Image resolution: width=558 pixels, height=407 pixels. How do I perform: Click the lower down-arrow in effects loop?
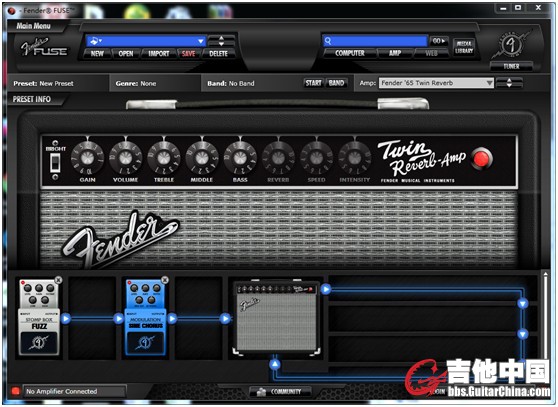coord(522,334)
